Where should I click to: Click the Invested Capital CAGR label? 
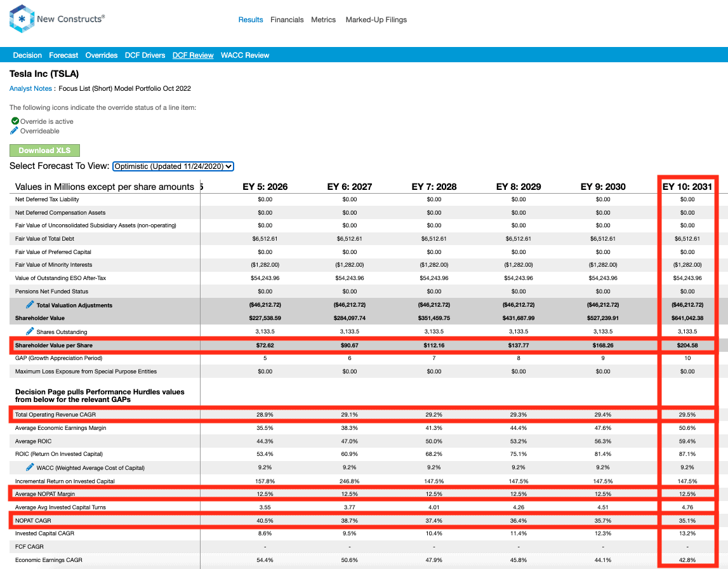click(x=44, y=533)
